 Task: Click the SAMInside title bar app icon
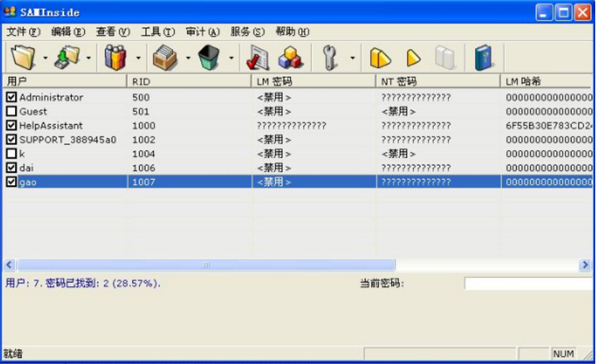(x=10, y=12)
